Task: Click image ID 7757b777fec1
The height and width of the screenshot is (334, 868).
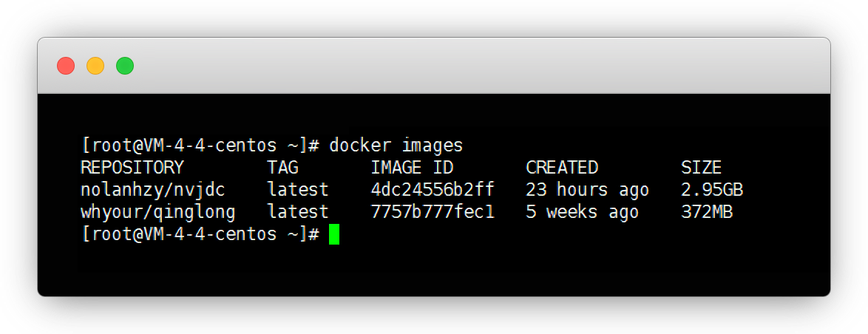Action: pos(433,213)
